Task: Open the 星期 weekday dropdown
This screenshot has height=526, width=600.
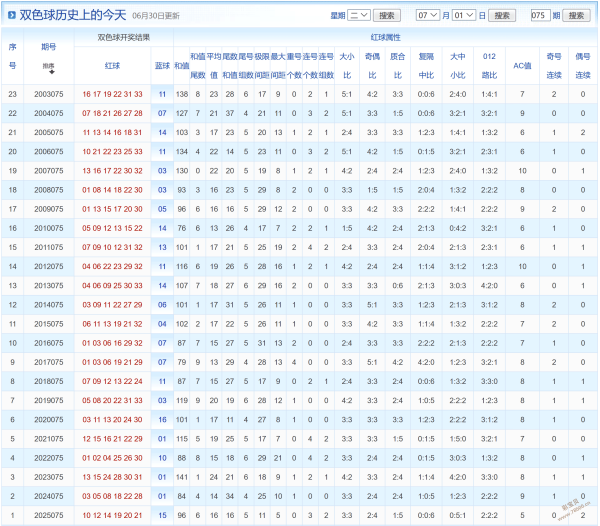Action: pos(359,15)
